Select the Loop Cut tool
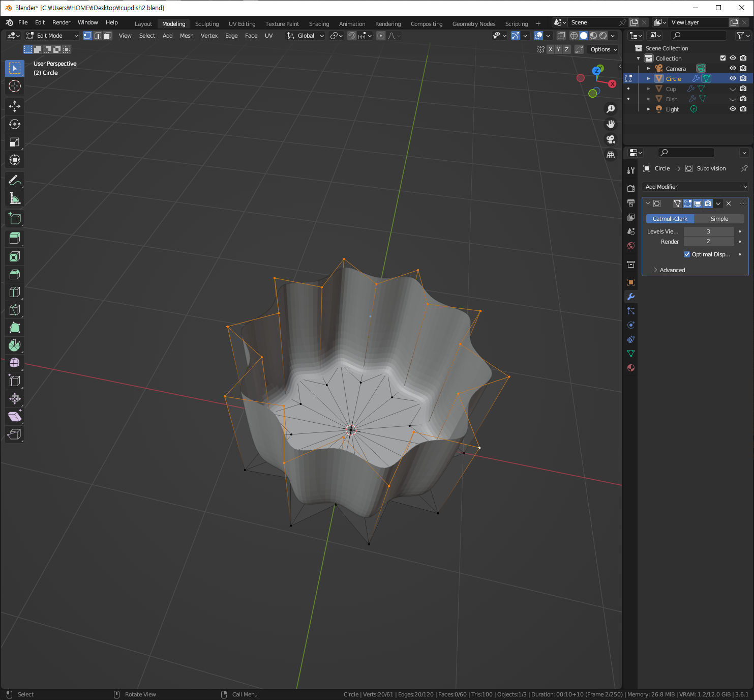The width and height of the screenshot is (754, 700). pos(15,292)
